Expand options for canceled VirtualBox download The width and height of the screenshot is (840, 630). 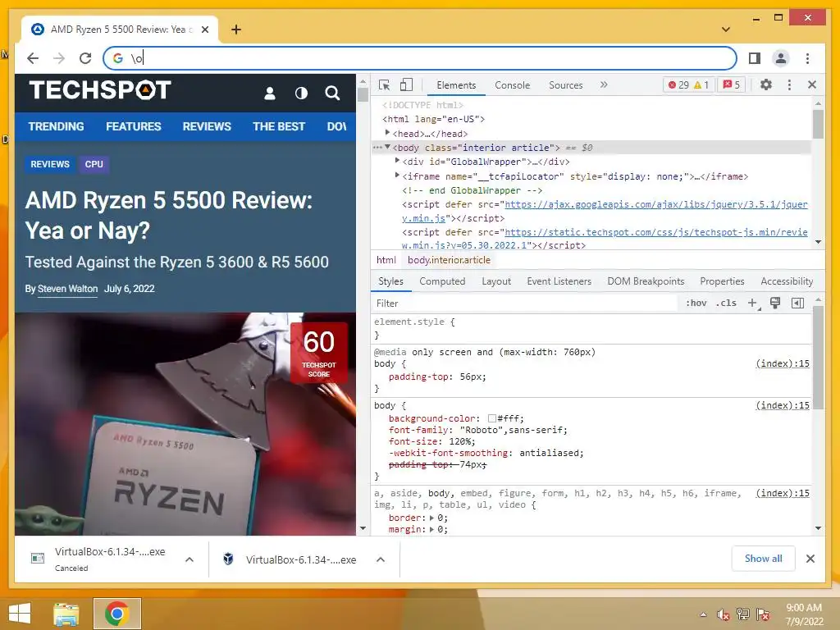point(189,559)
